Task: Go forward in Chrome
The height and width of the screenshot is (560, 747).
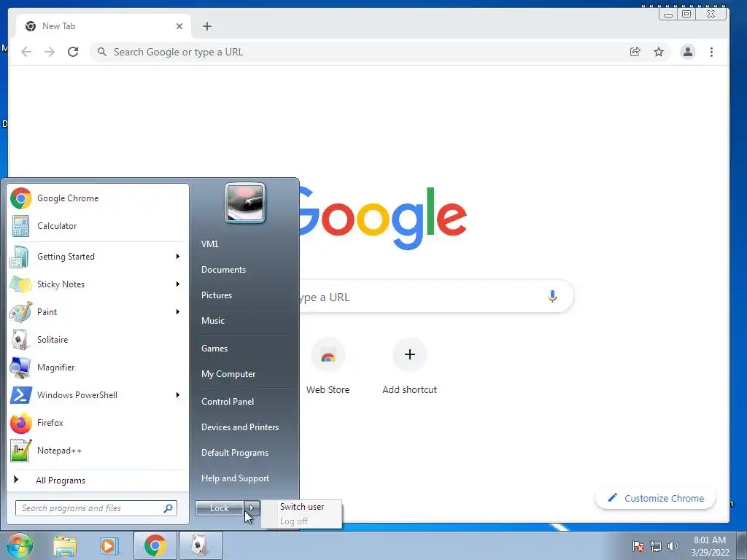Action: (x=50, y=52)
